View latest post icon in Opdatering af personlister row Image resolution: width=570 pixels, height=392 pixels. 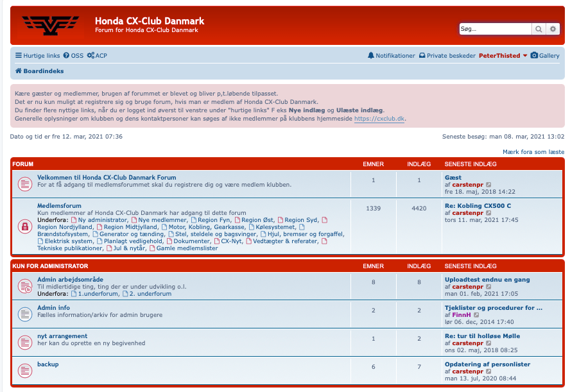pos(488,371)
